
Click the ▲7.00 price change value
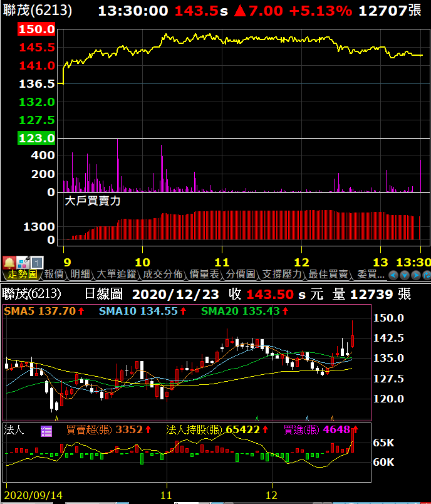(x=259, y=11)
